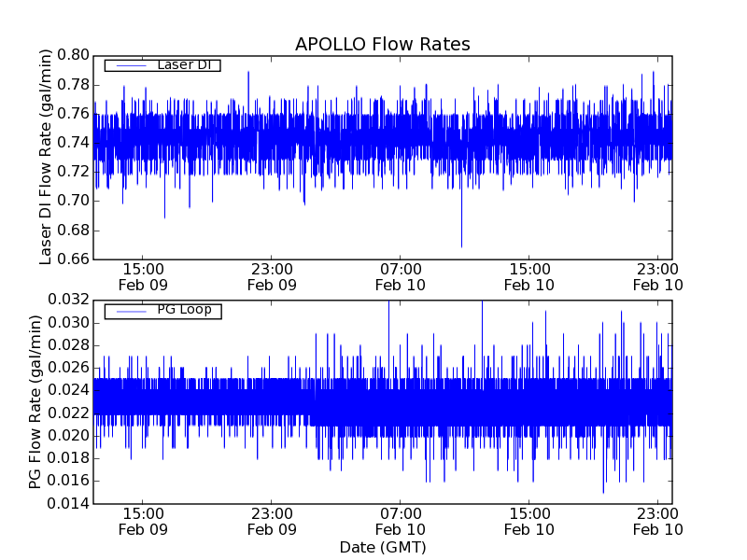
Task: Click the blue line sample in PG Loop legend
Action: [131, 312]
